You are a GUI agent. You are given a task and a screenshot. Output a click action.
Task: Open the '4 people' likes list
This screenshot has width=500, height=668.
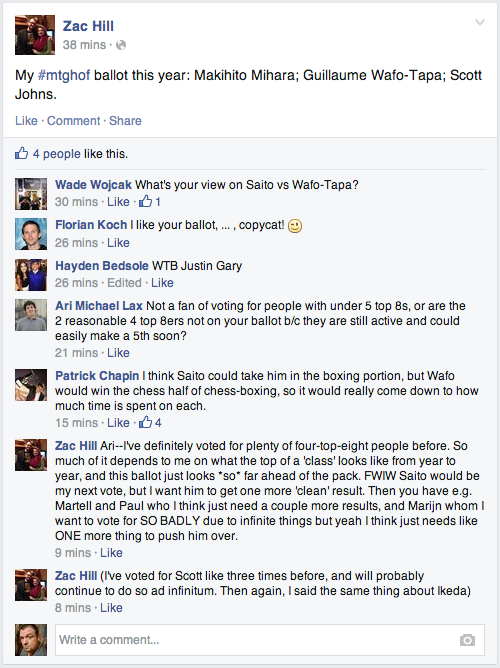[x=57, y=154]
